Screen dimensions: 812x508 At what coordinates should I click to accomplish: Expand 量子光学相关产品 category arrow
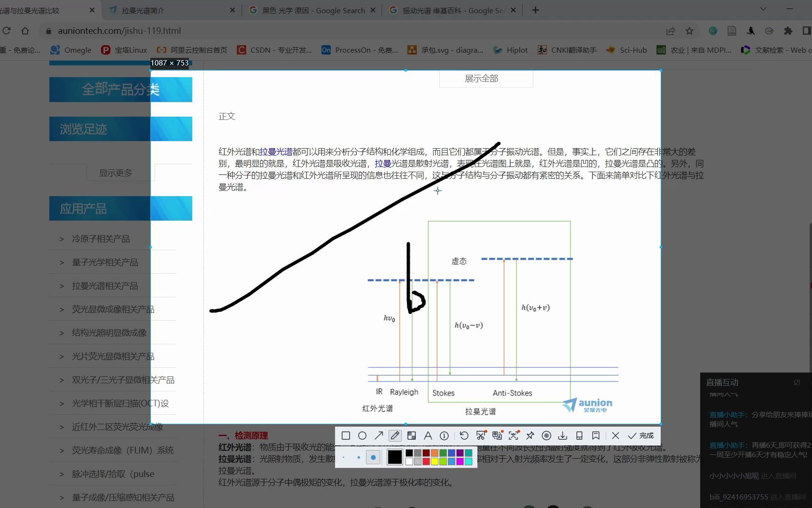tap(62, 262)
